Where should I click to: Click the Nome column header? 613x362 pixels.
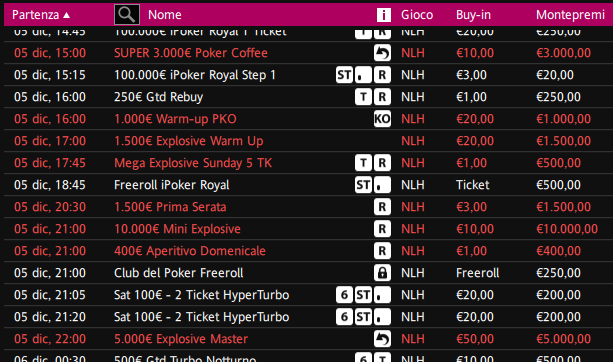[x=165, y=15]
